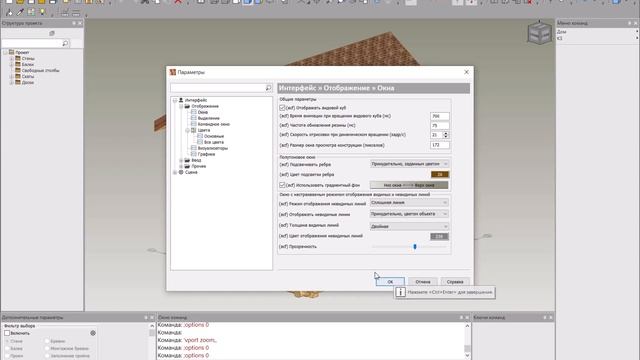Open the Толщина видимых линий dropdown
Viewport: 640px width, 360px height.
pos(409,226)
